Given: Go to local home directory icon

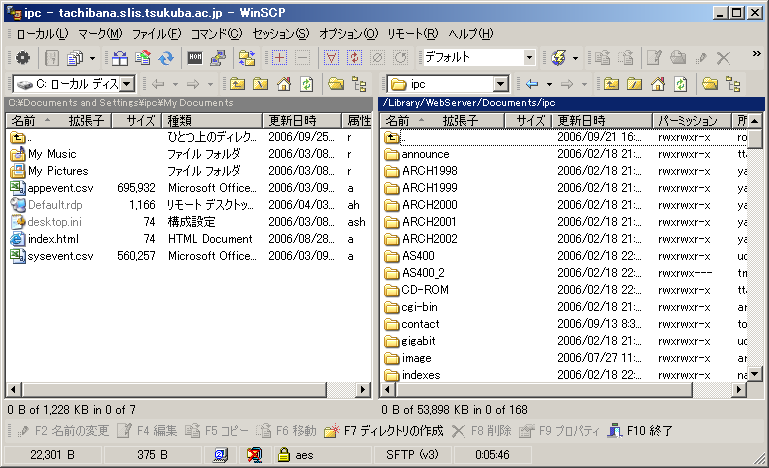Looking at the screenshot, I should tap(284, 84).
